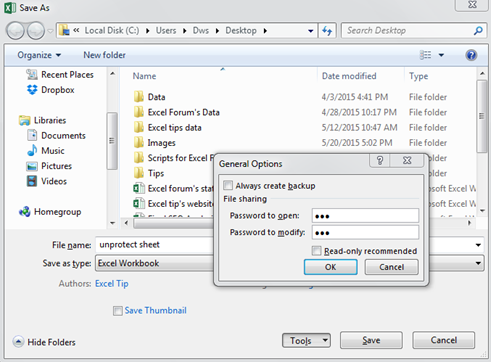Click Users in address path
Screen dimensions: 491x362
click(166, 31)
